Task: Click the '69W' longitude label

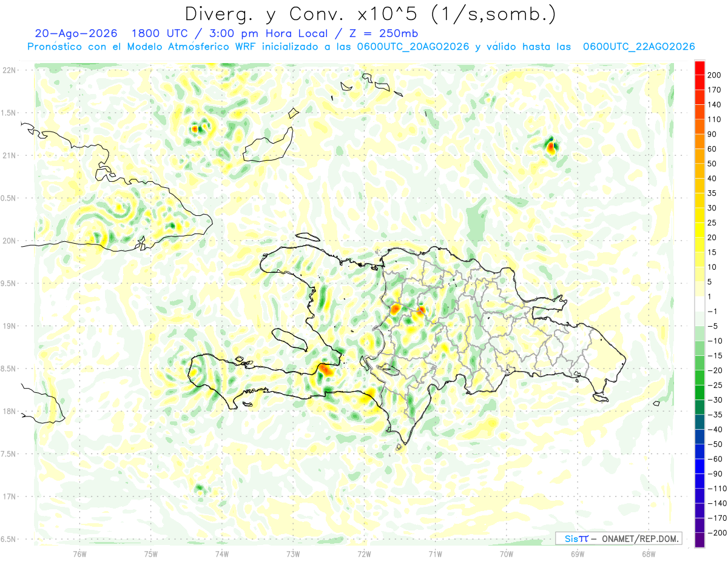Action: [578, 554]
